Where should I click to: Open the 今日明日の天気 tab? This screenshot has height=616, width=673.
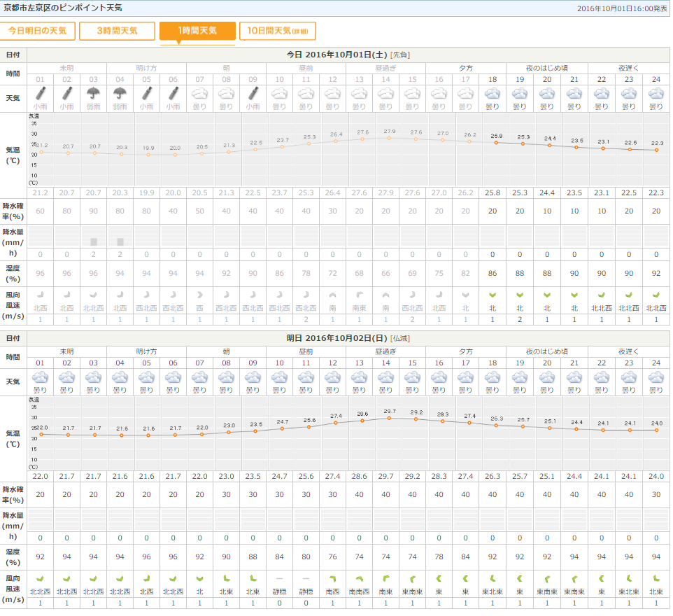pyautogui.click(x=37, y=31)
